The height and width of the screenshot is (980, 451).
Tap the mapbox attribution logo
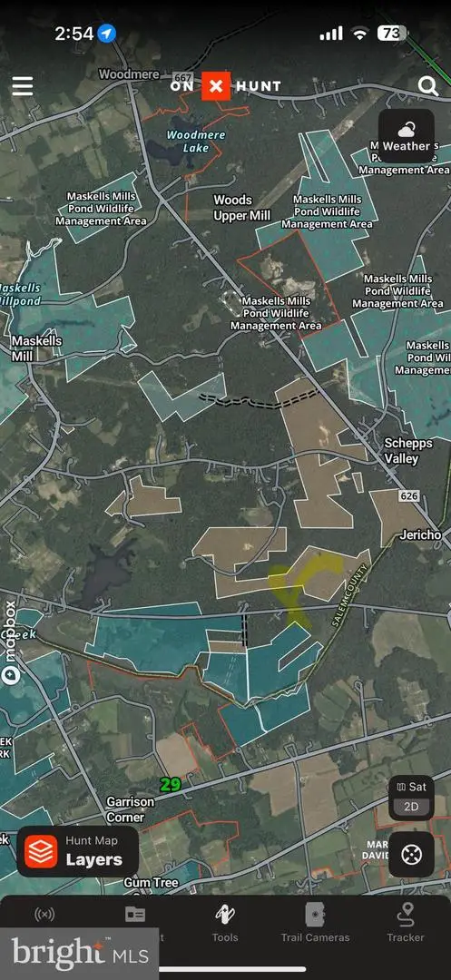9,642
